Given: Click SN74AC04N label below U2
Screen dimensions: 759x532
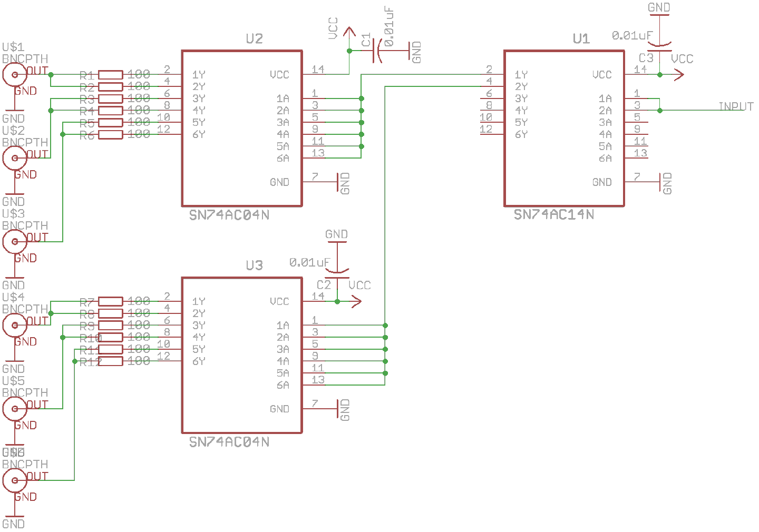Looking at the screenshot, I should point(229,214).
